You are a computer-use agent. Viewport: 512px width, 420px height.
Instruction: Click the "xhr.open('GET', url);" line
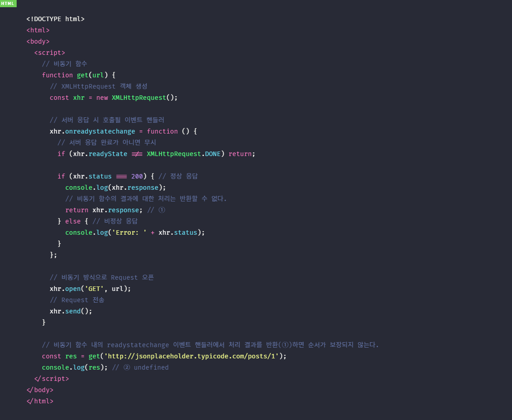coord(90,289)
